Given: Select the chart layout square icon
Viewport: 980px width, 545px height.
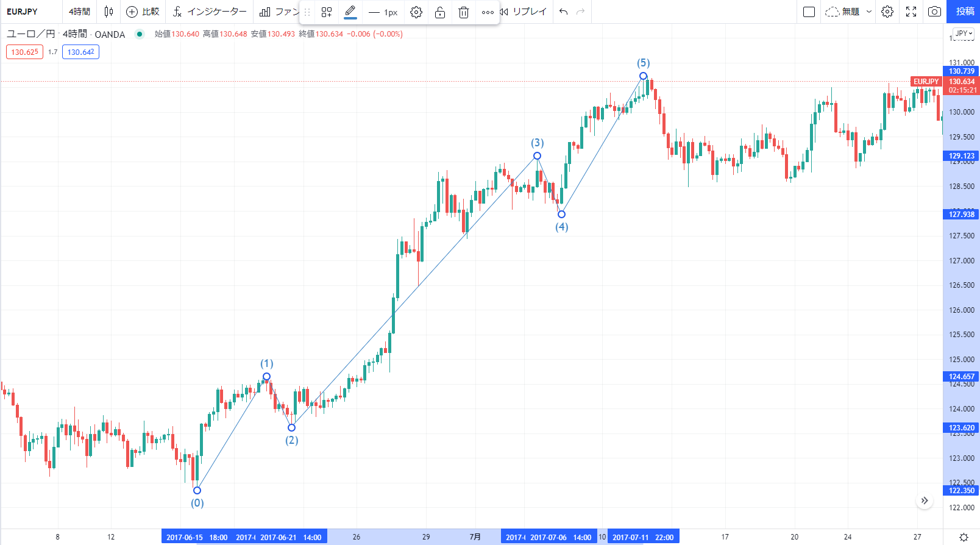Looking at the screenshot, I should click(x=809, y=12).
